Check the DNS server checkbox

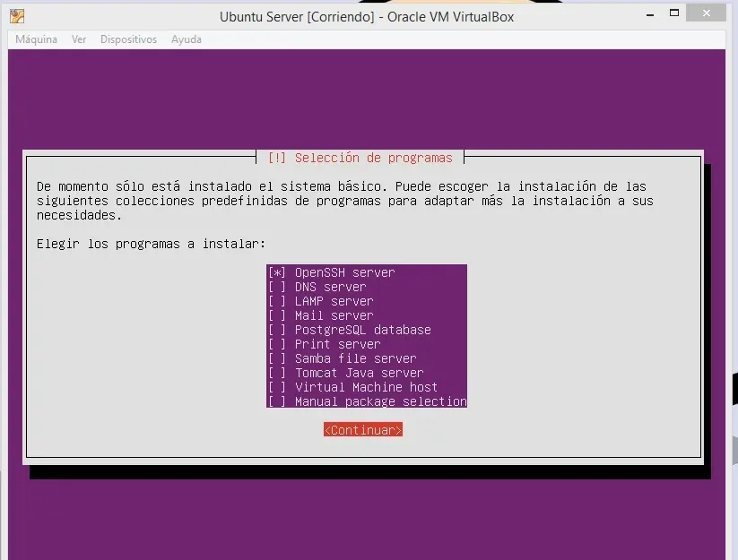click(277, 287)
